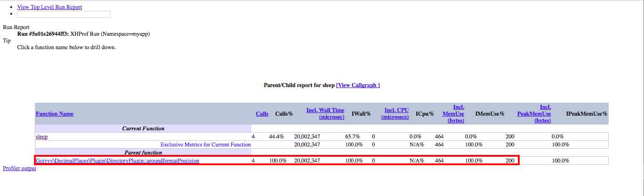
Task: Focus the function search text box
Action: click(x=64, y=14)
